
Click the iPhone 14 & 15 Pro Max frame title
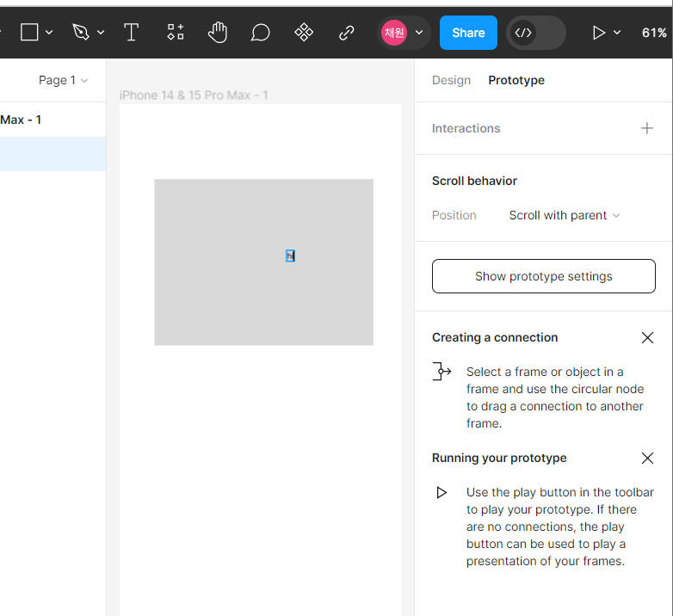point(194,95)
